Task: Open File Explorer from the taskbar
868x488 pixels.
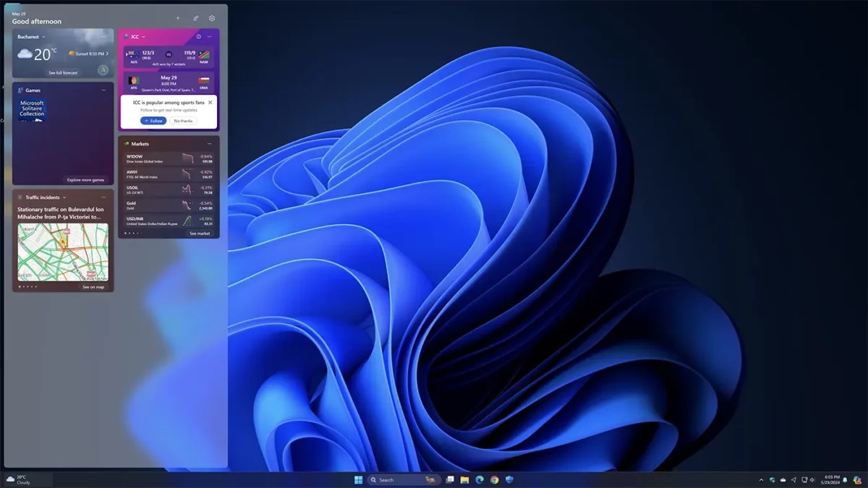Action: [464, 479]
